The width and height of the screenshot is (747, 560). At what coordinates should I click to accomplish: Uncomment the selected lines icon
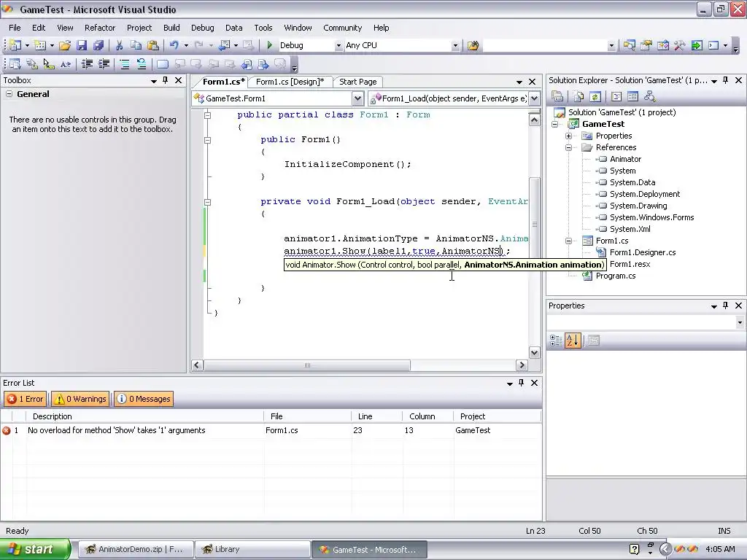click(x=142, y=64)
